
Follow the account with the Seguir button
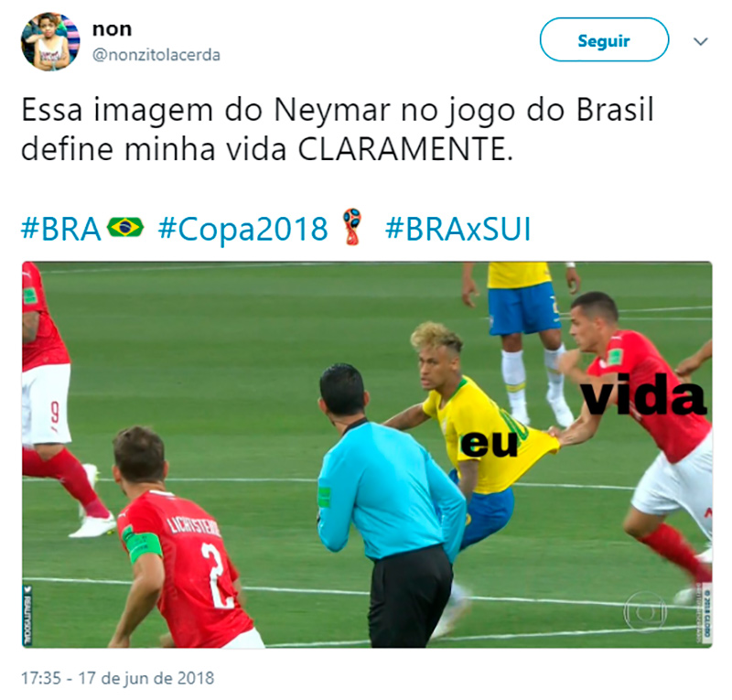point(604,39)
